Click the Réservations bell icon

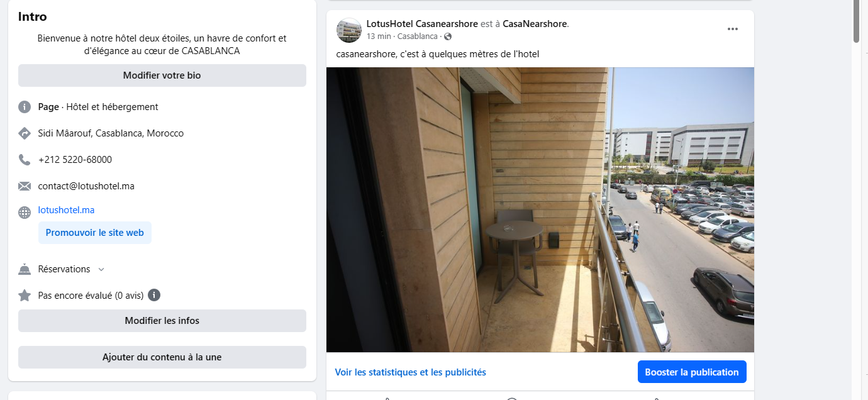coord(25,269)
